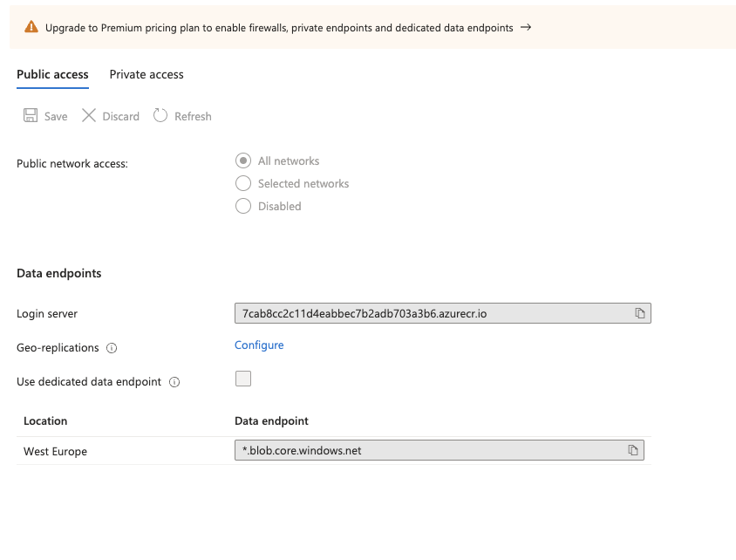
Task: Click the Discard X icon
Action: [89, 116]
